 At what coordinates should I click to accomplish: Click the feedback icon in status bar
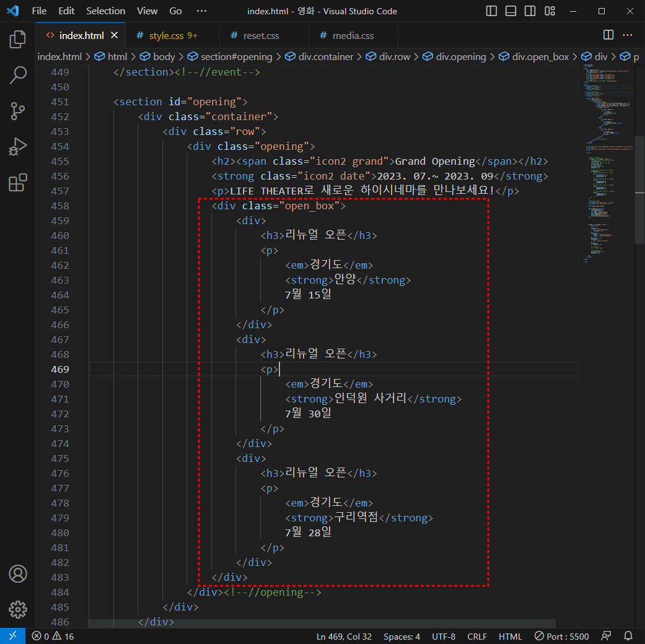[x=606, y=636]
